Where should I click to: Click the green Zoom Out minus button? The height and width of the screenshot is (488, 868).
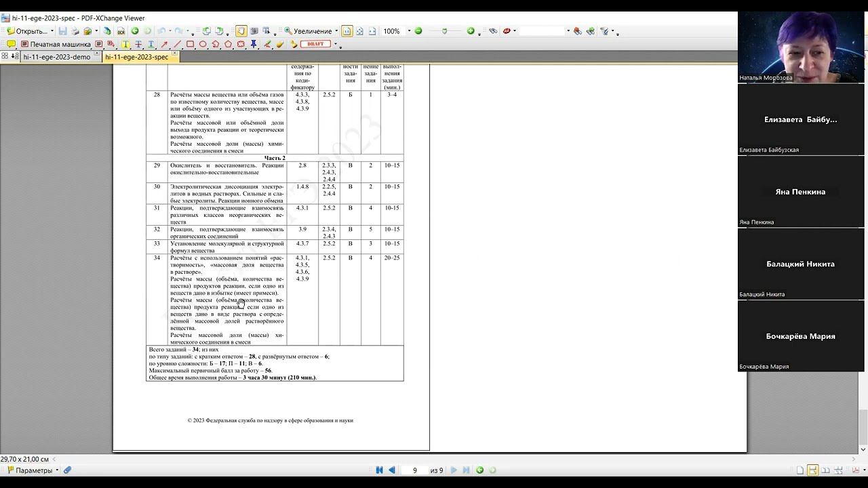[418, 31]
